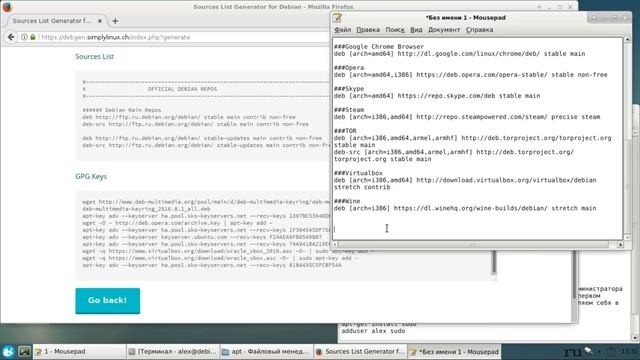Click the Sources List heading
The height and width of the screenshot is (360, 640).
click(x=94, y=57)
